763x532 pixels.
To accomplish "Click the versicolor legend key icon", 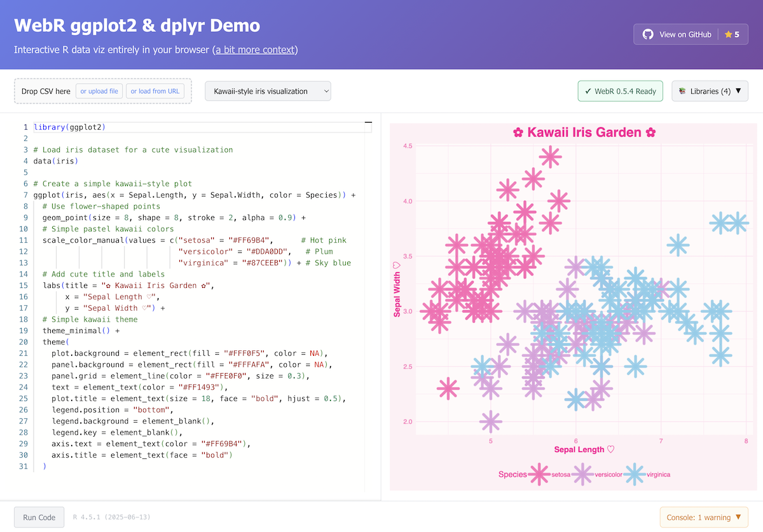I will point(582,474).
